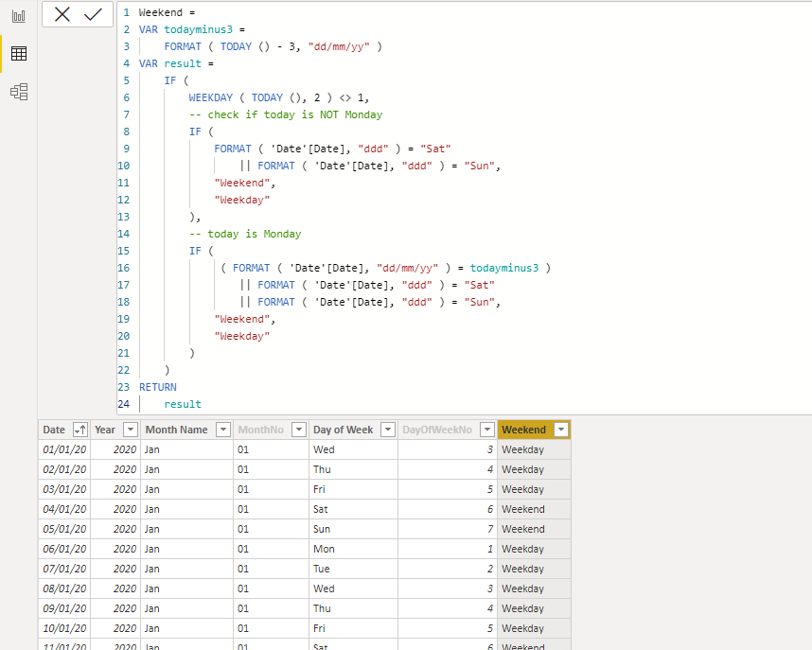This screenshot has height=650, width=812.
Task: Click Weekend cell in 05/01/20 row
Action: (534, 529)
